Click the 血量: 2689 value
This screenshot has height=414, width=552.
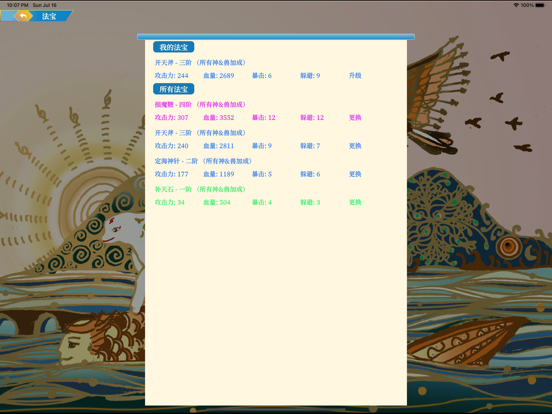pyautogui.click(x=219, y=75)
